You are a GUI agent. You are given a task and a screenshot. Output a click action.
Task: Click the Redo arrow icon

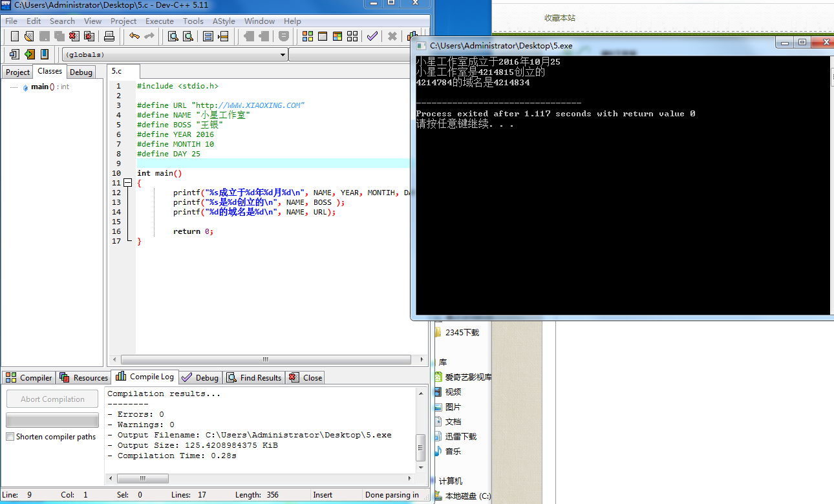(149, 36)
